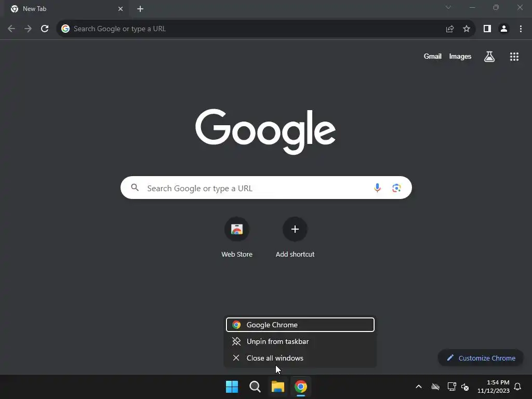Select Unpin from taskbar
This screenshot has height=399, width=532.
[x=300, y=341]
